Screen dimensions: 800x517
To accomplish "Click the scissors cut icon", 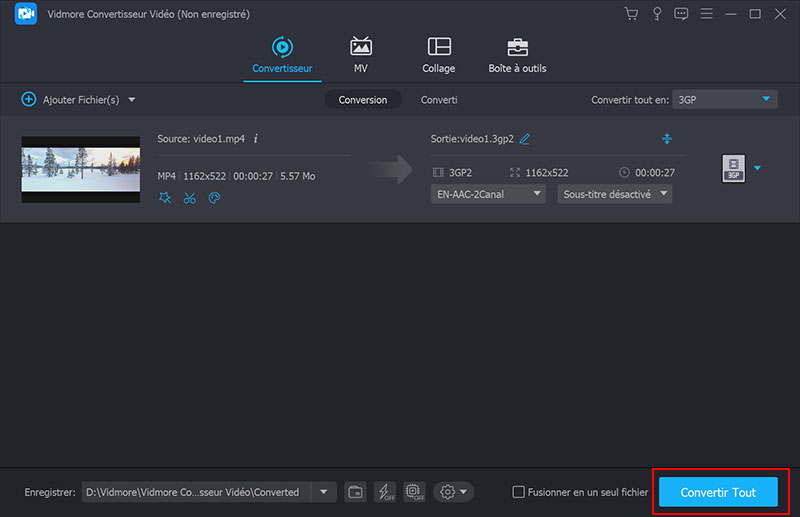I will 189,198.
